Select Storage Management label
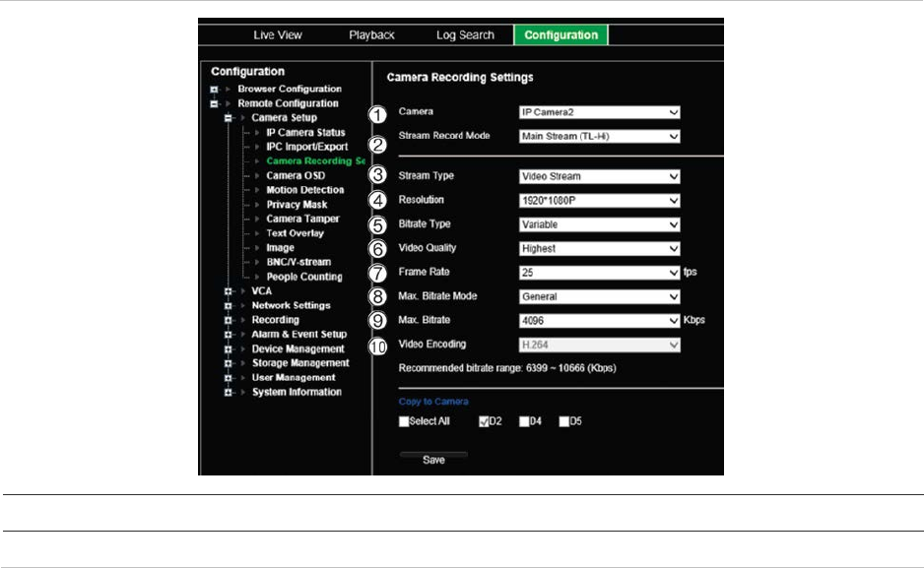Screen dimensions: 924x568 click(300, 362)
